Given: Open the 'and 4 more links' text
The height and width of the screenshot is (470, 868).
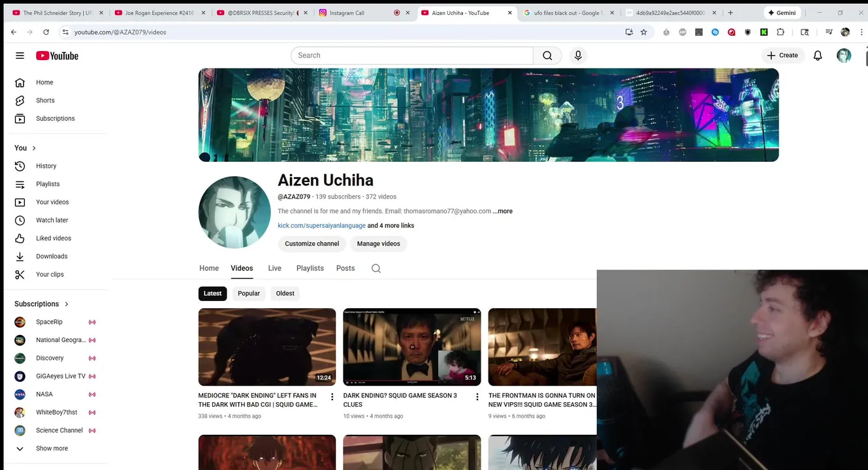Looking at the screenshot, I should click(391, 226).
